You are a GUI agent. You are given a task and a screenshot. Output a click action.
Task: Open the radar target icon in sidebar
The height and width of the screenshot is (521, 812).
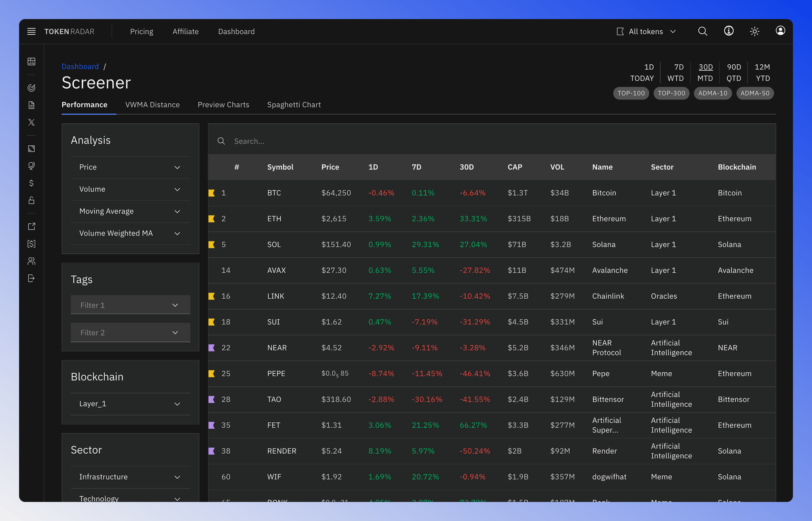(31, 88)
